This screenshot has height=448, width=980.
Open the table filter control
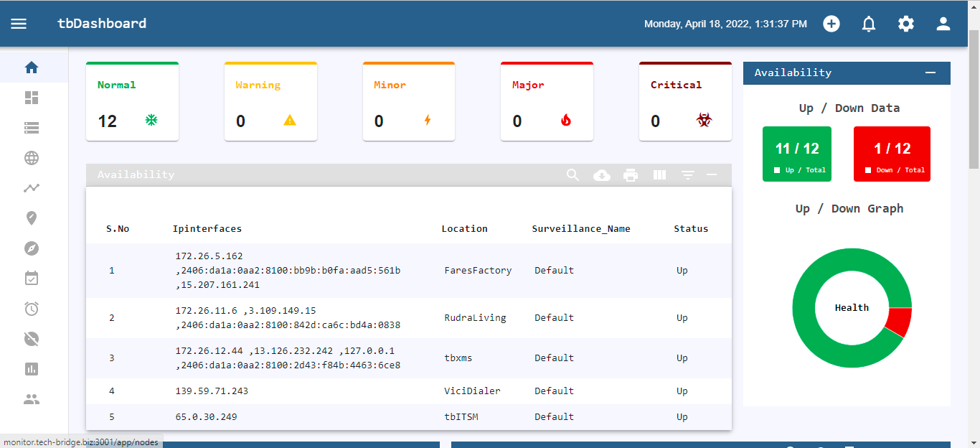(687, 174)
